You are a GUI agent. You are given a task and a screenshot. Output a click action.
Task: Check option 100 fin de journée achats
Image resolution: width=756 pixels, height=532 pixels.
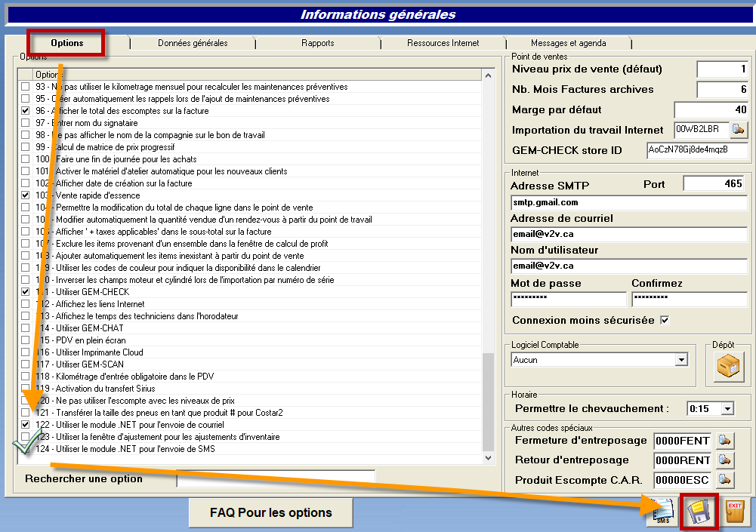[26, 159]
